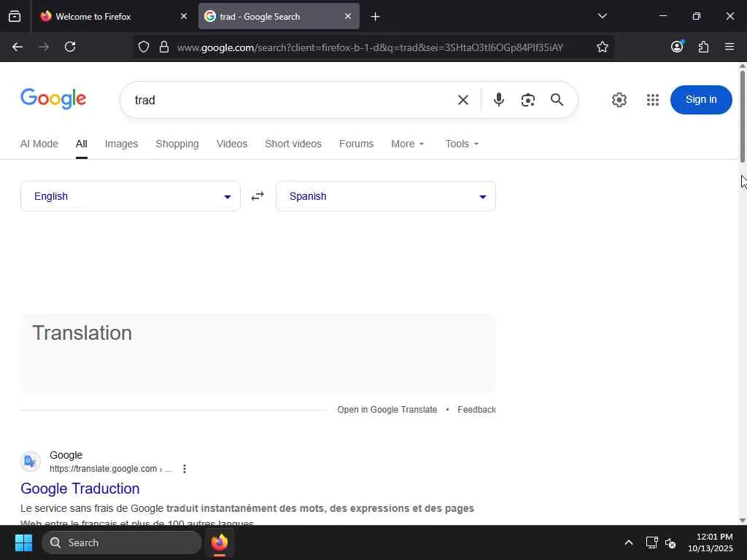Viewport: 747px width, 560px height.
Task: Bookmark this page with star icon
Action: tap(602, 47)
